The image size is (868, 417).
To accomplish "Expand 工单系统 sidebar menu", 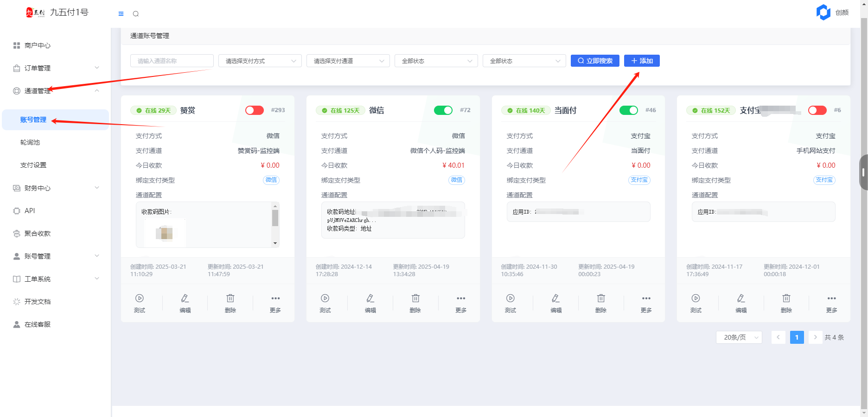I will click(x=56, y=279).
